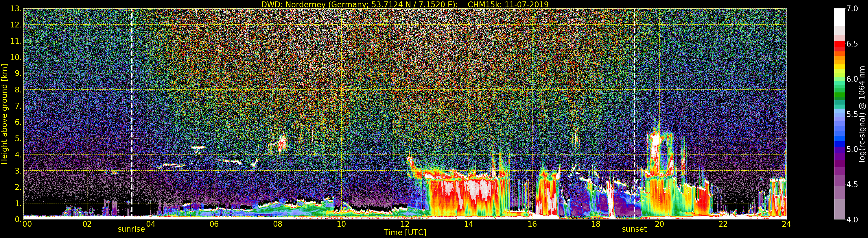Click the time axis tick label '22'
Viewport: 868px width, 238px height.
[x=723, y=224]
